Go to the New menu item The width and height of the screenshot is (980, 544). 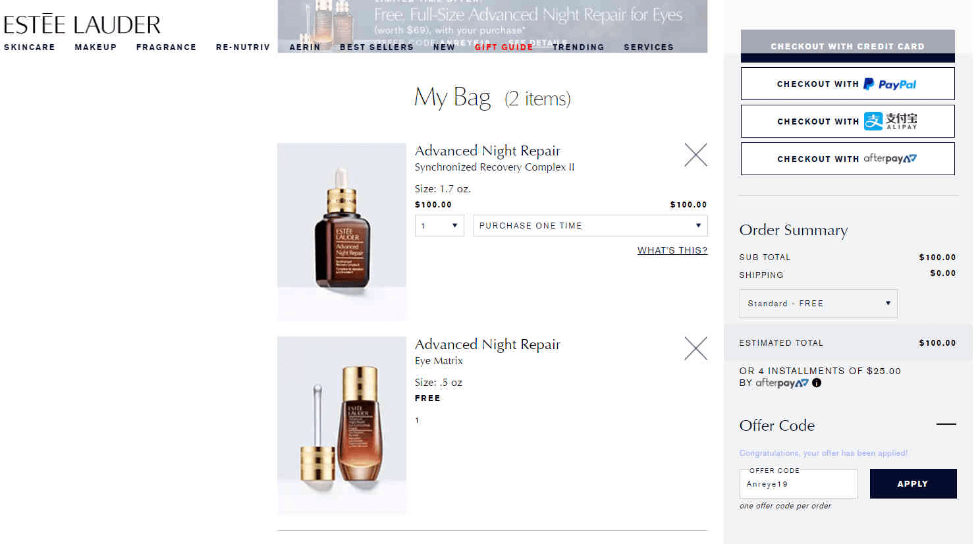[x=444, y=47]
